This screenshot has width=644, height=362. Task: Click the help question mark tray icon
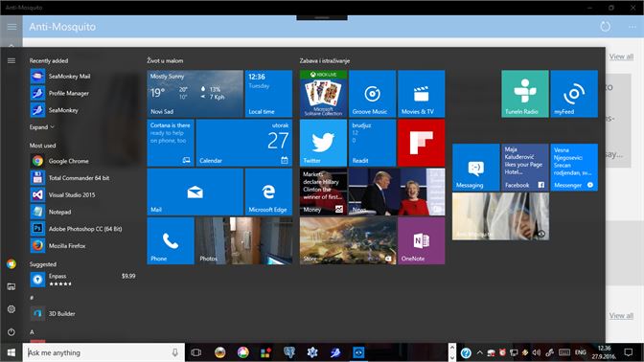[x=466, y=353]
